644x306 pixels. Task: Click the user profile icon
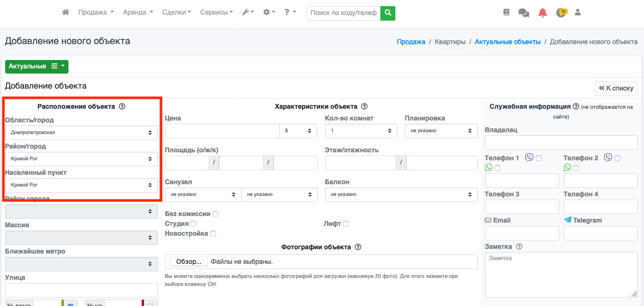pyautogui.click(x=578, y=13)
